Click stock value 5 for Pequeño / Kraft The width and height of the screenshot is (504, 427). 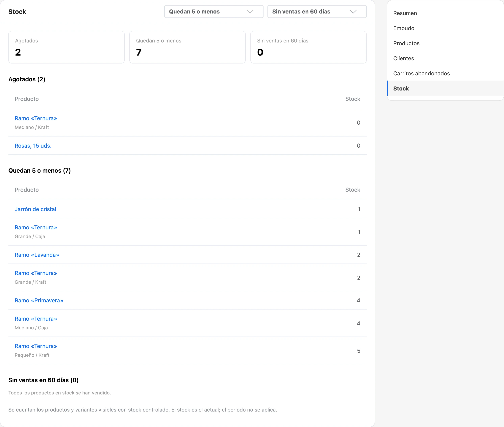(359, 351)
